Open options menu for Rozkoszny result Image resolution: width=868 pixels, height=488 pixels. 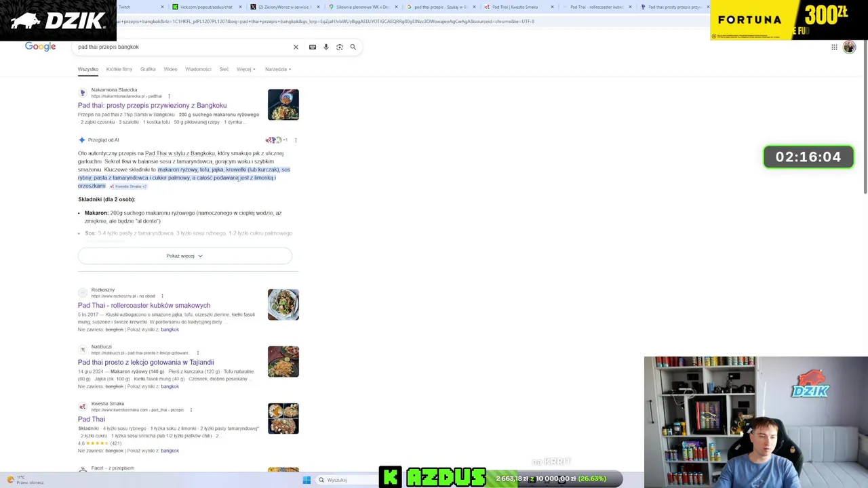(162, 296)
